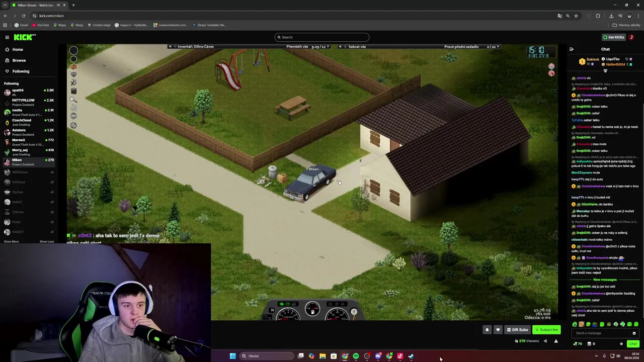Open the DeepL Translate bookmark
The width and height of the screenshot is (644, 362).
click(x=209, y=25)
